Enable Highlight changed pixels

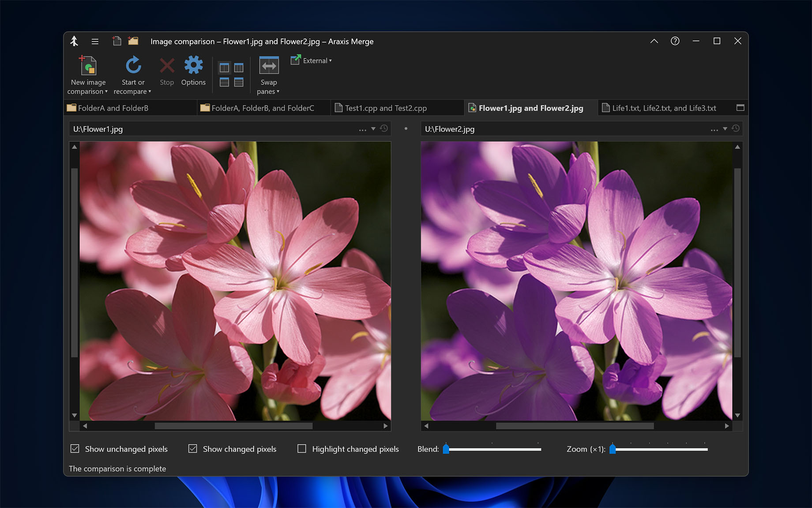302,448
